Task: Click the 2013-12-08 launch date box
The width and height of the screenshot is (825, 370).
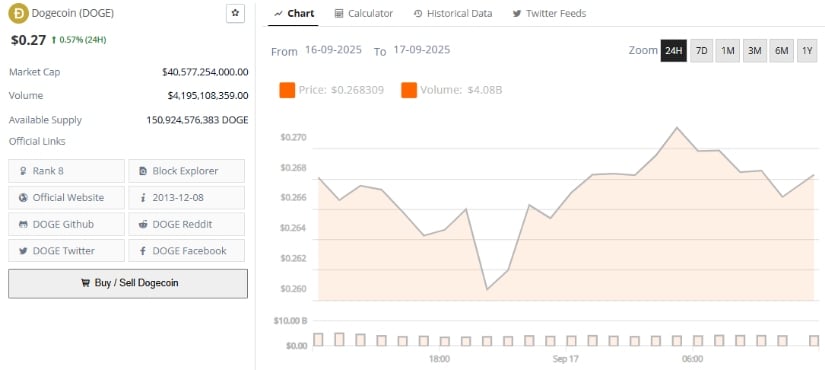Action: tap(186, 197)
